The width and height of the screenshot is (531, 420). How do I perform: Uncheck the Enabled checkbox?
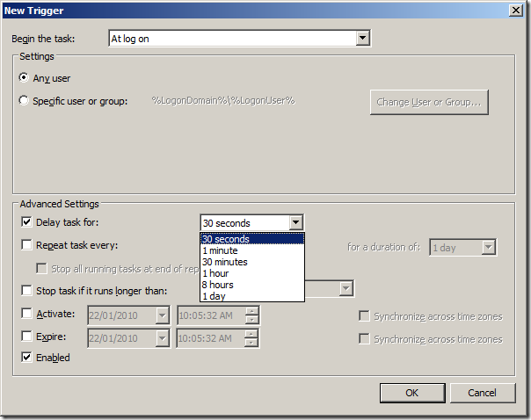(25, 358)
